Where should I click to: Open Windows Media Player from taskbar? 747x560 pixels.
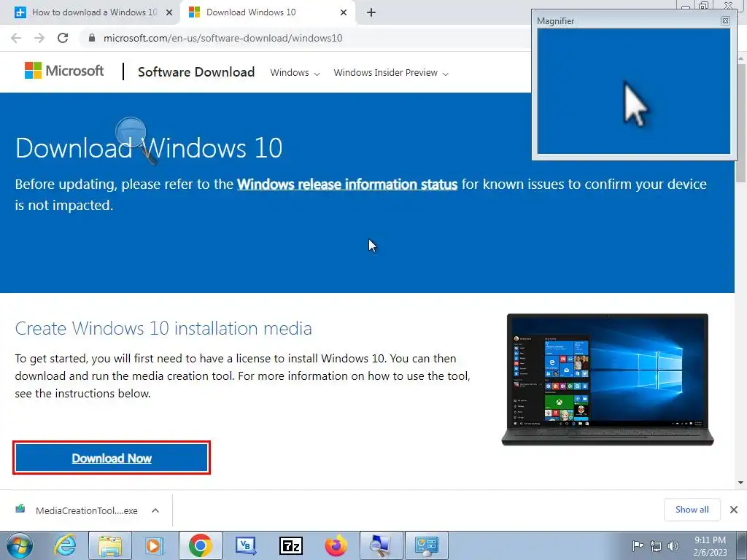pos(153,545)
